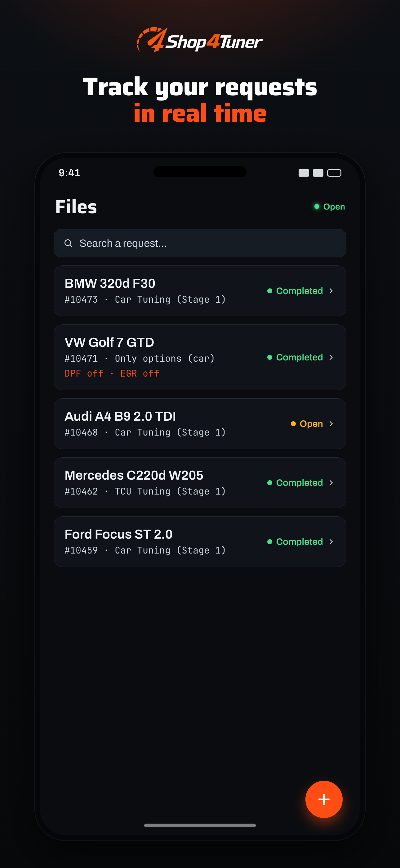Viewport: 400px width, 868px height.
Task: Click the 9:41 status bar clock
Action: [x=69, y=173]
